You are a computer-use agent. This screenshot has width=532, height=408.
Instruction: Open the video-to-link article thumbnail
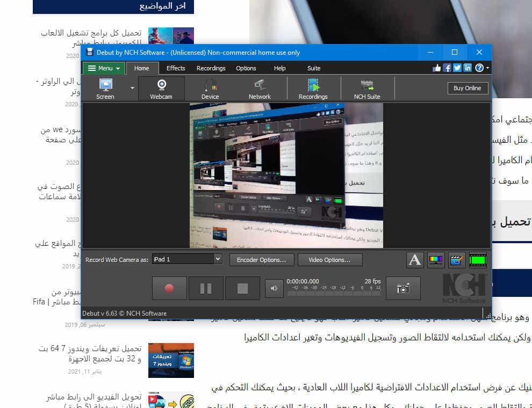[x=171, y=400]
